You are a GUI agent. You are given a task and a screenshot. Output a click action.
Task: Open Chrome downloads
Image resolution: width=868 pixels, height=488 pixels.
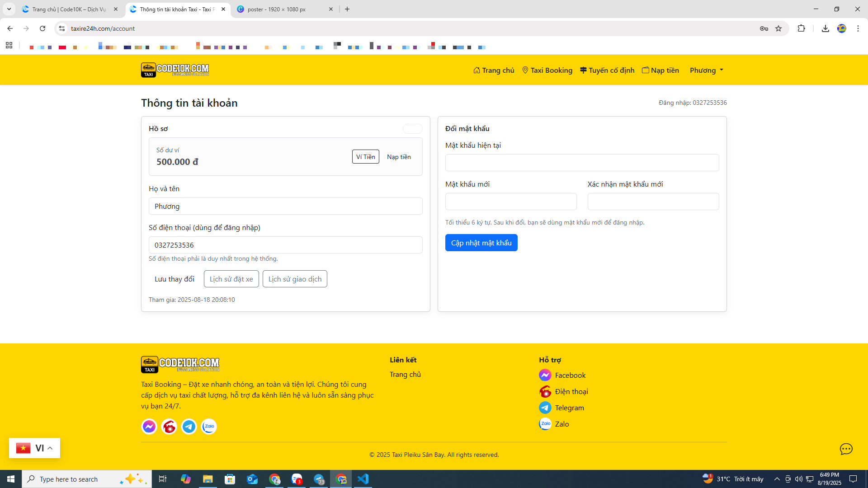pos(826,28)
